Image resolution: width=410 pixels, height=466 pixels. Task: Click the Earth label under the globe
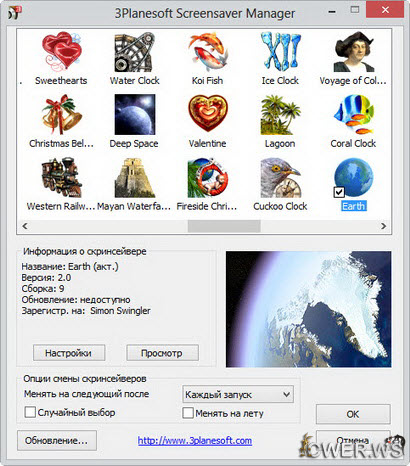coord(354,206)
